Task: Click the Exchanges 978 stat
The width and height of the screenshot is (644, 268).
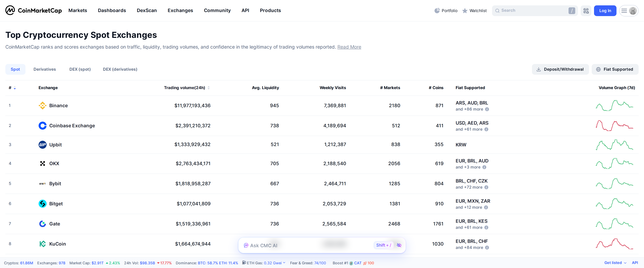Action: click(51, 263)
